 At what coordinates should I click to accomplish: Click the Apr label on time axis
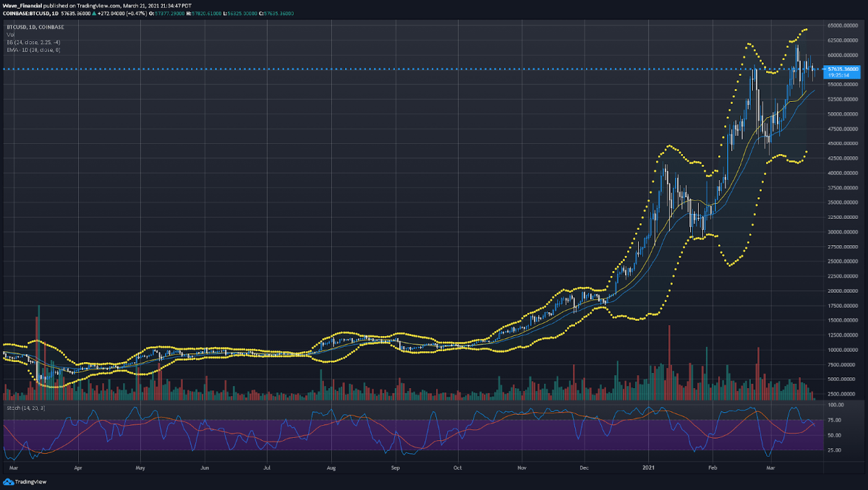coord(77,468)
